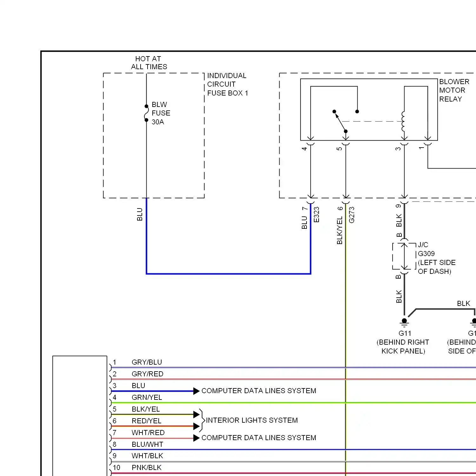Select relay terminal number 5

coord(340,149)
